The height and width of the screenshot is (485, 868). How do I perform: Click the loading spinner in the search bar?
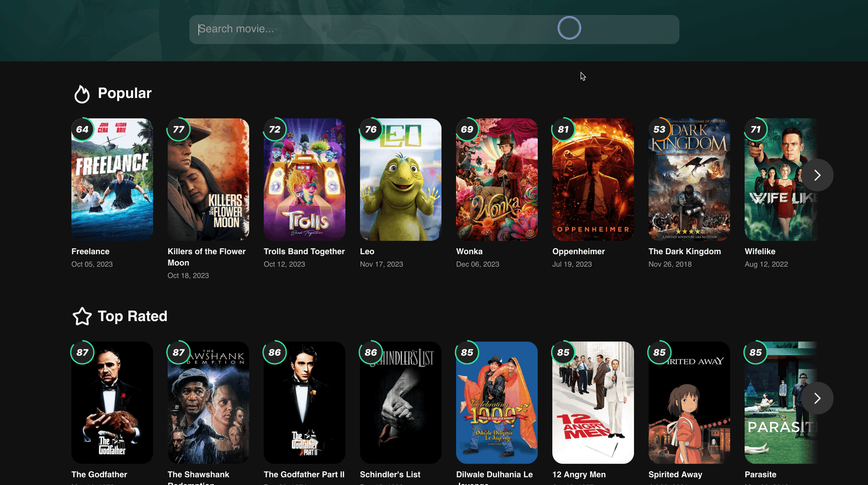pyautogui.click(x=569, y=28)
